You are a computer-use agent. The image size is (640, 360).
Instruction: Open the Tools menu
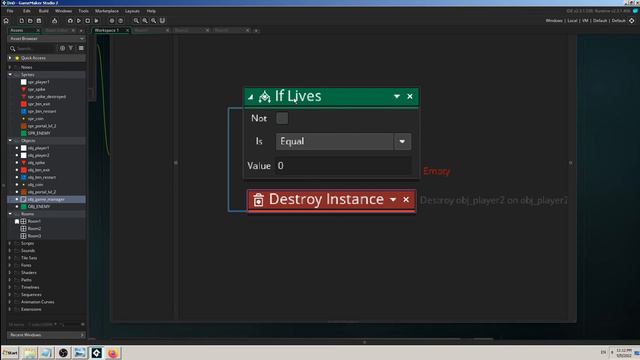tap(83, 11)
